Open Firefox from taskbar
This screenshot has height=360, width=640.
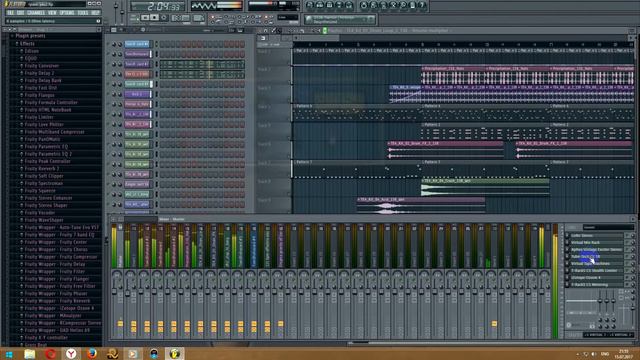tap(92, 354)
